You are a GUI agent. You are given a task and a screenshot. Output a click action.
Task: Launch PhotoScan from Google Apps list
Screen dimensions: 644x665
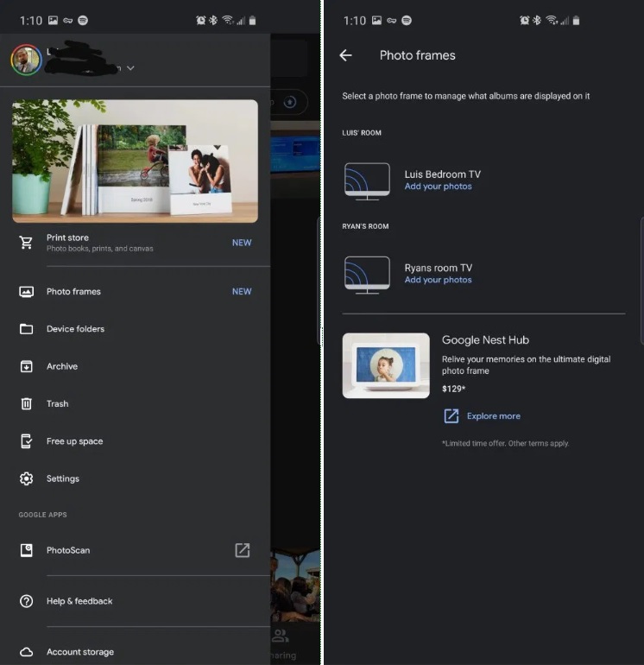(x=136, y=550)
